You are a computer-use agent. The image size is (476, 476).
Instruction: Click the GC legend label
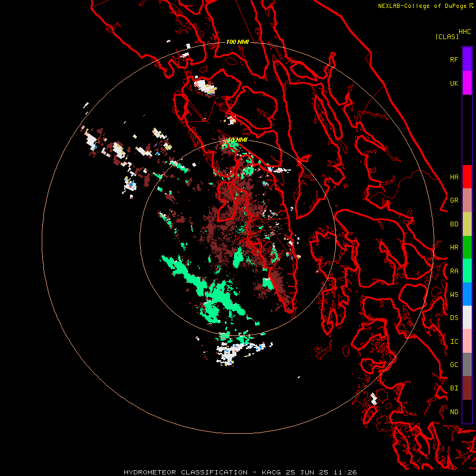454,365
